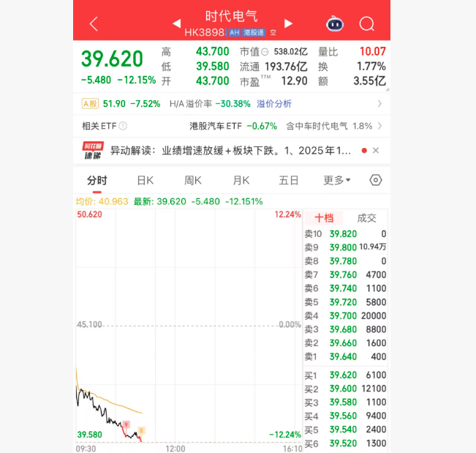This screenshot has height=453, width=476.
Task: Dismiss the 异动解读 banner with the X
Action: 376,151
